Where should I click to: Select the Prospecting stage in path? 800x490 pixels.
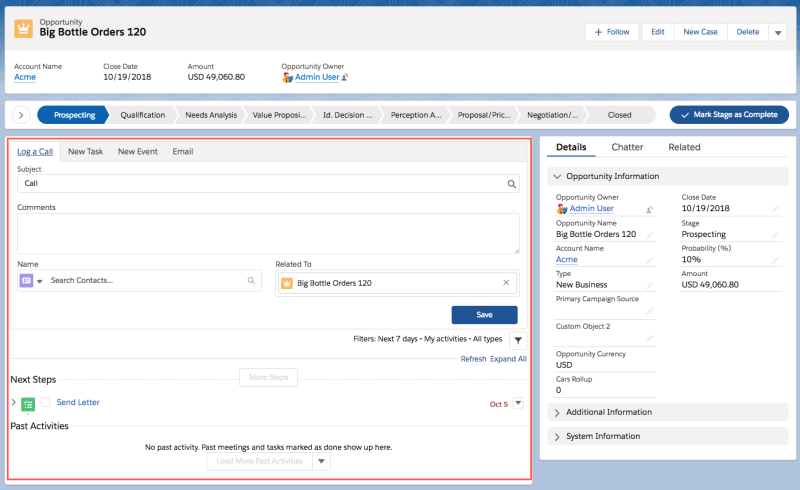[73, 115]
